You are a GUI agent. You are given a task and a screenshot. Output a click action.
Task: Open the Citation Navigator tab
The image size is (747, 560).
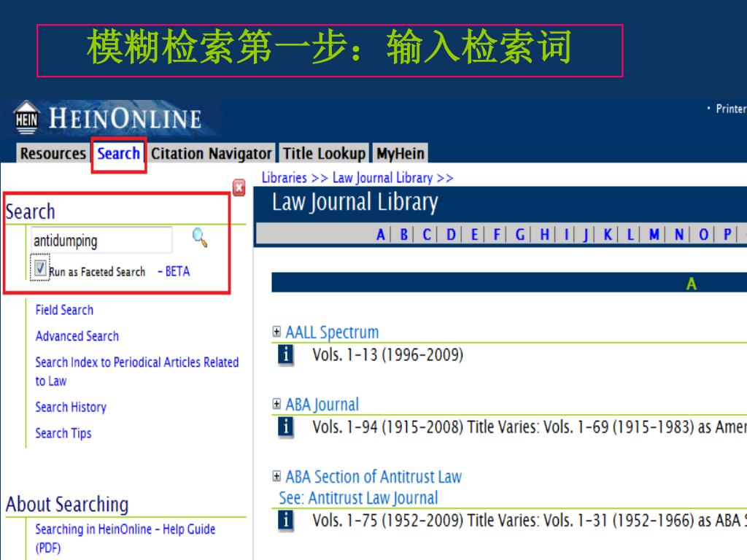[211, 153]
